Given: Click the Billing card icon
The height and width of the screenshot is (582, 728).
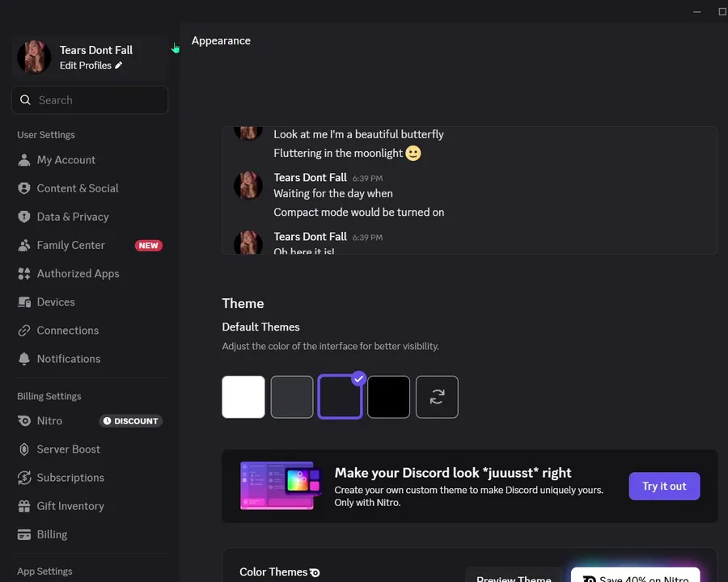Looking at the screenshot, I should pyautogui.click(x=23, y=534).
